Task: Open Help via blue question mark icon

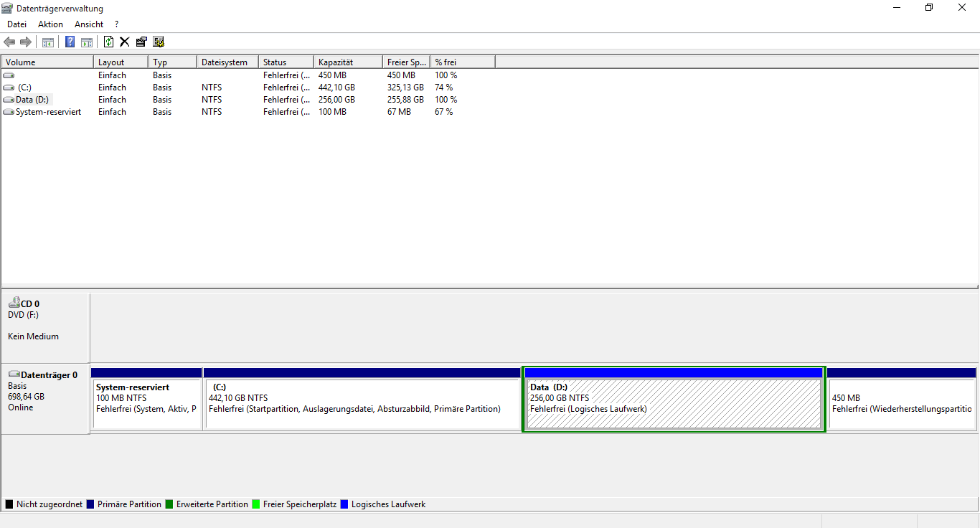Action: [x=70, y=42]
